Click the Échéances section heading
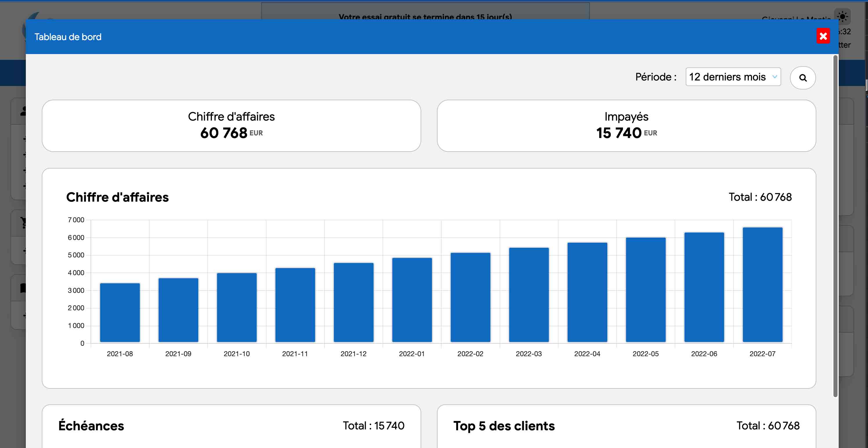 pos(91,426)
